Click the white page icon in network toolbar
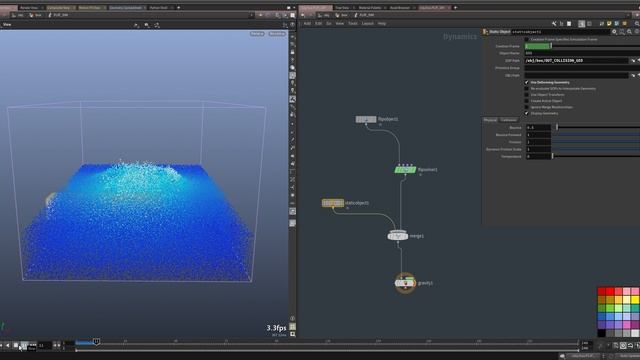Screen dimensions: 640x360 click(x=569, y=24)
